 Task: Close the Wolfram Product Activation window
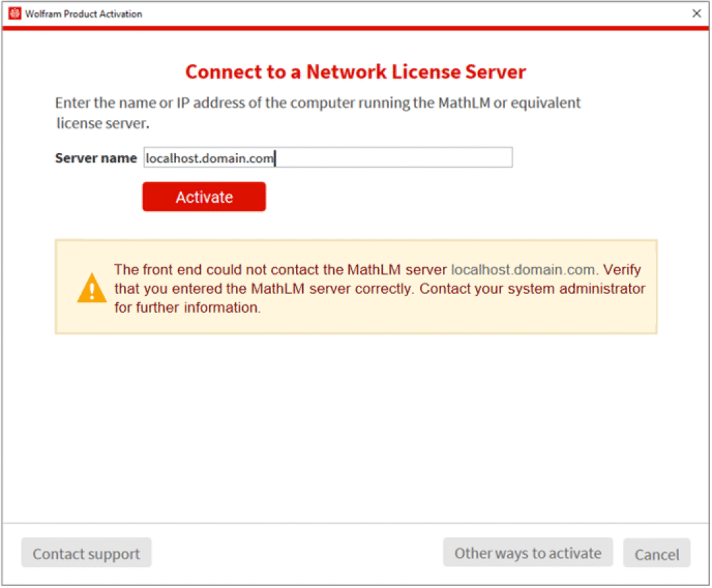tap(696, 14)
